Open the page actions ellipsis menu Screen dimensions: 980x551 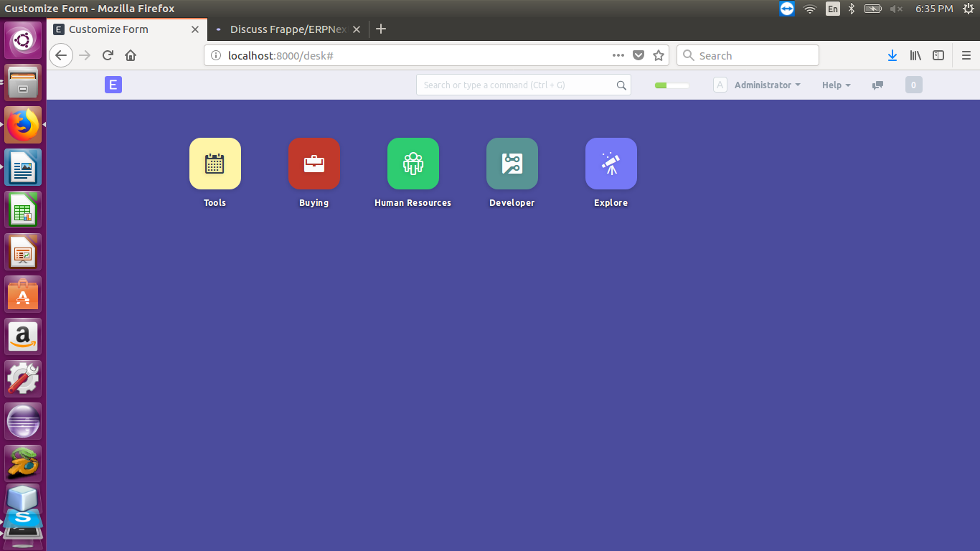coord(618,55)
